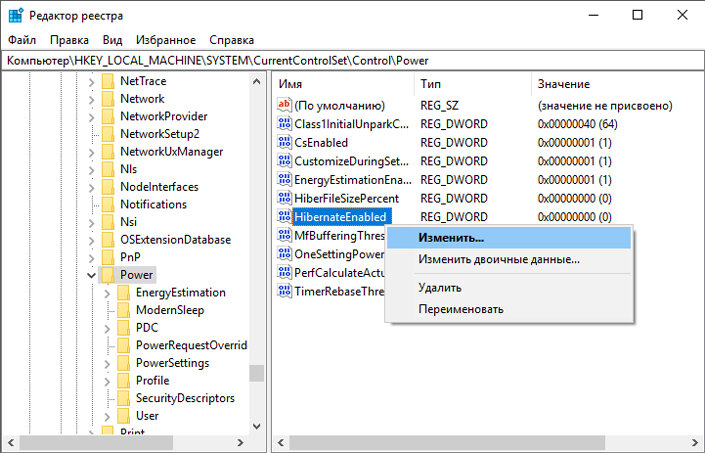This screenshot has width=705, height=453.
Task: Open the Правка menu
Action: (x=69, y=40)
